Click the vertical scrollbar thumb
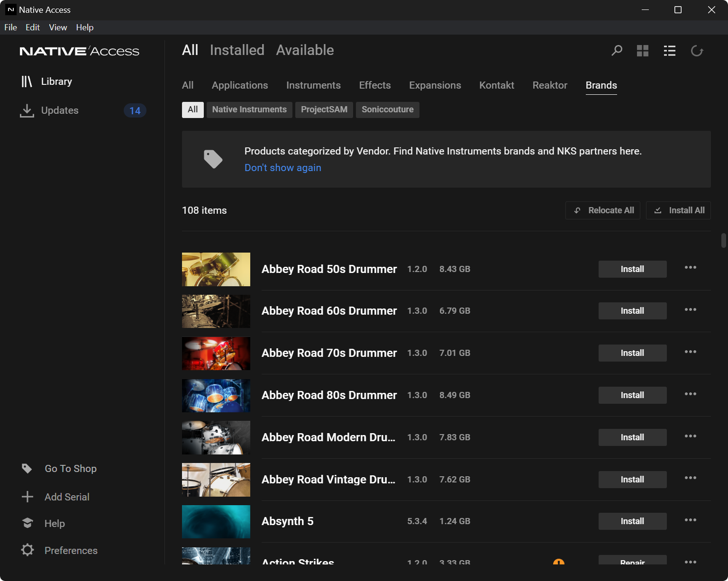The height and width of the screenshot is (581, 728). (724, 240)
